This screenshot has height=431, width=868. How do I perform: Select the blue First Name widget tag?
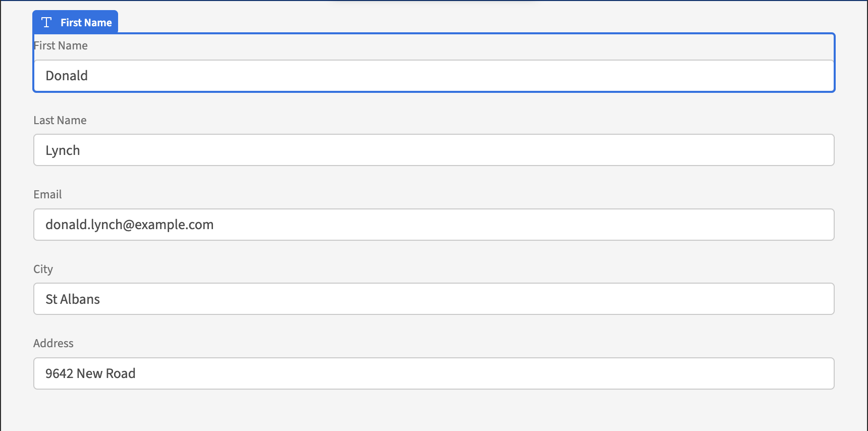pyautogui.click(x=75, y=22)
